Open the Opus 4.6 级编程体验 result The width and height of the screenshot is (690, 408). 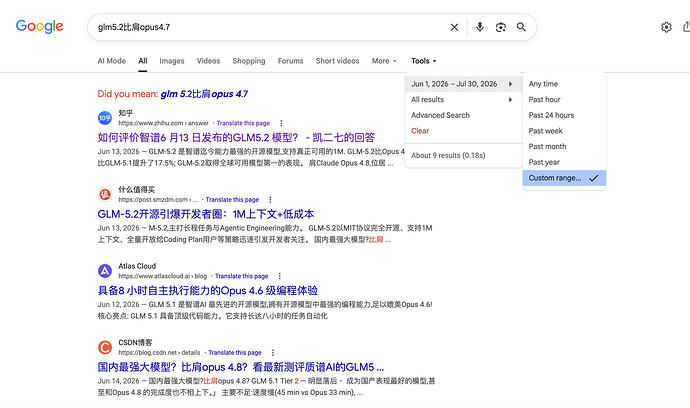[x=208, y=290]
